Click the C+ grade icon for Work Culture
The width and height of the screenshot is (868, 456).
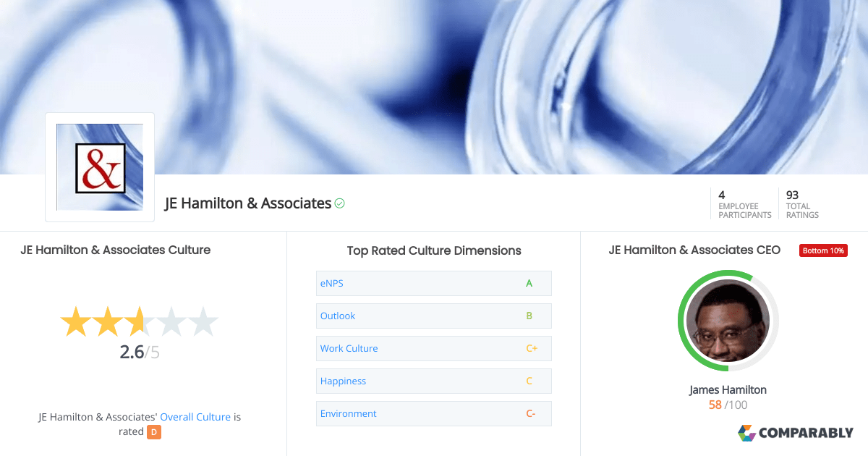[532, 348]
